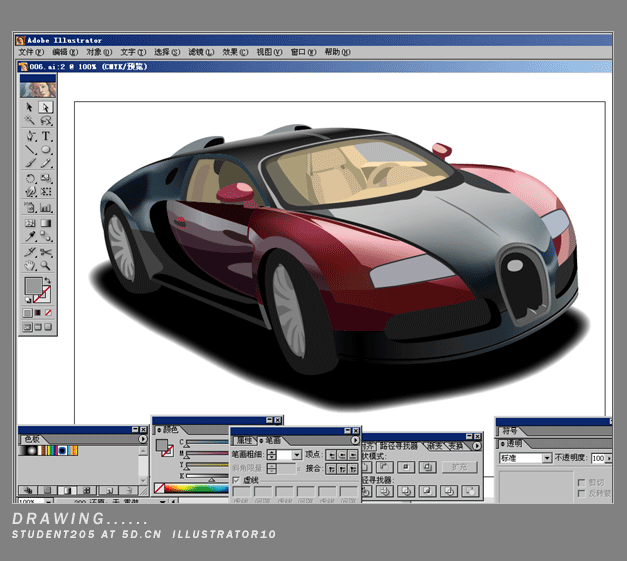This screenshot has height=561, width=627.
Task: Select the Blend tool
Action: pyautogui.click(x=46, y=236)
